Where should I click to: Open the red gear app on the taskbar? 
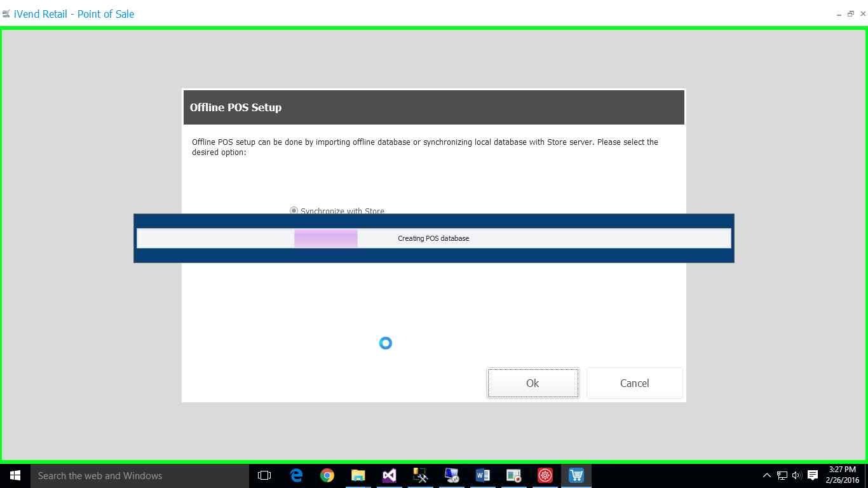pos(545,475)
